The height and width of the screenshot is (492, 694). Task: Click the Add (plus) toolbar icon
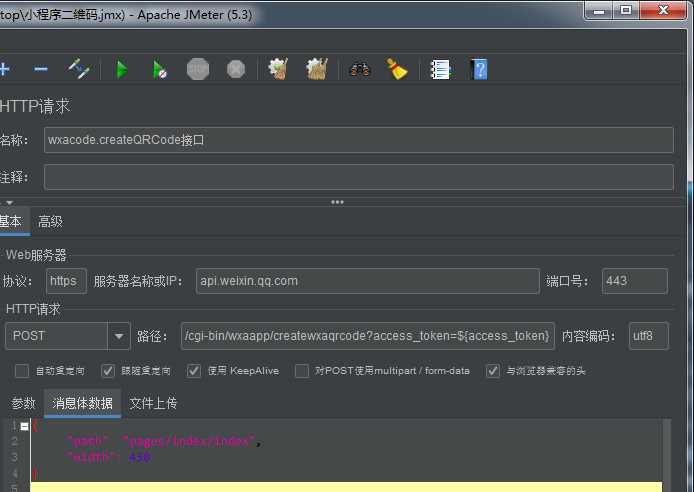click(4, 69)
